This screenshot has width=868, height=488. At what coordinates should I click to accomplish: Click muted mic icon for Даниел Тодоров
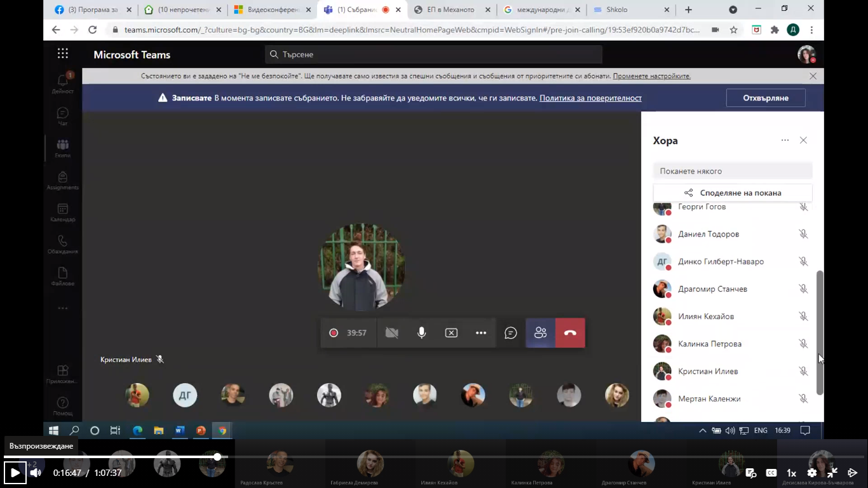pos(803,234)
